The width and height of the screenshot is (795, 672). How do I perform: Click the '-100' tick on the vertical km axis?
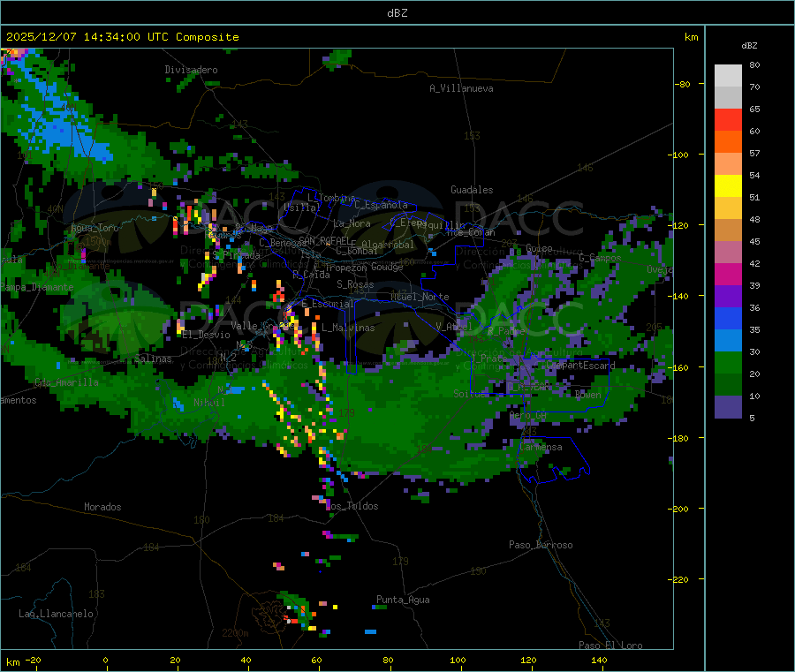678,155
